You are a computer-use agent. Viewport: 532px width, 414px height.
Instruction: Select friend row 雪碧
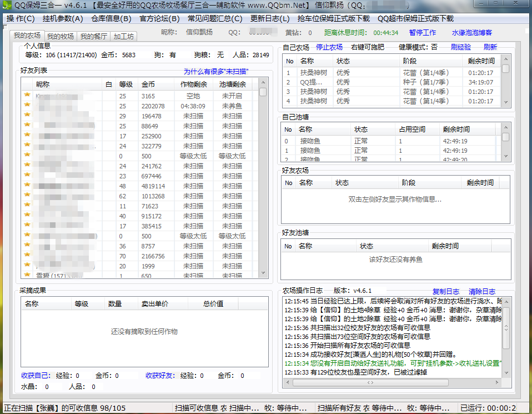coord(139,276)
